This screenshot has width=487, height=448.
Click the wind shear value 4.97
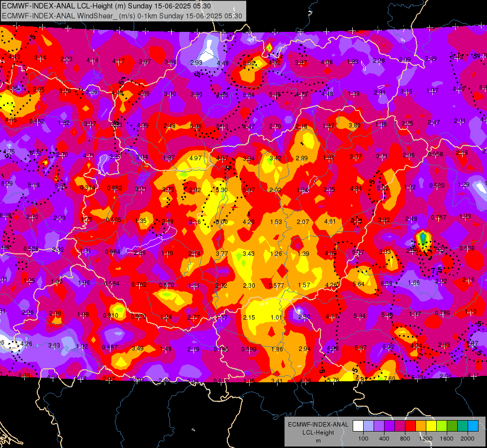195,158
